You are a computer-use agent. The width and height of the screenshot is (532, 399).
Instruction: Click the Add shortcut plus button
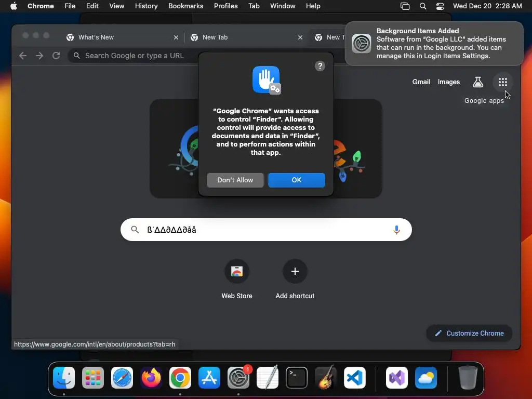click(295, 271)
